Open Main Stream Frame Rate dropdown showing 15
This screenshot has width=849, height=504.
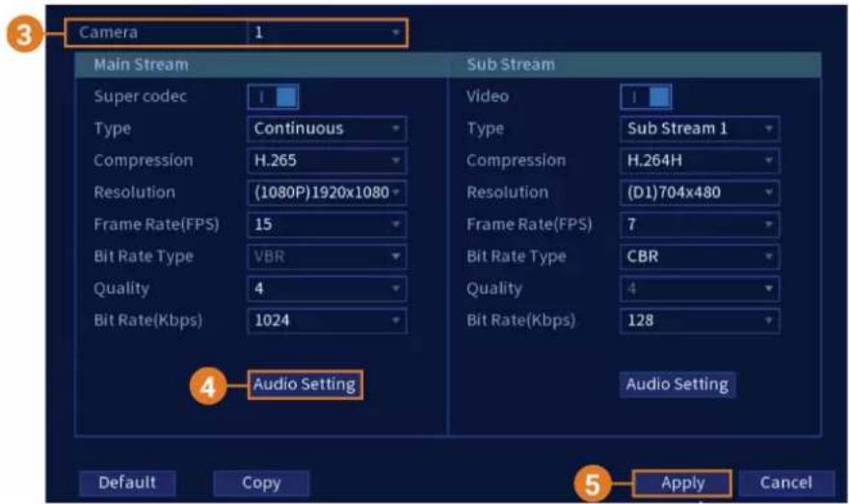327,225
